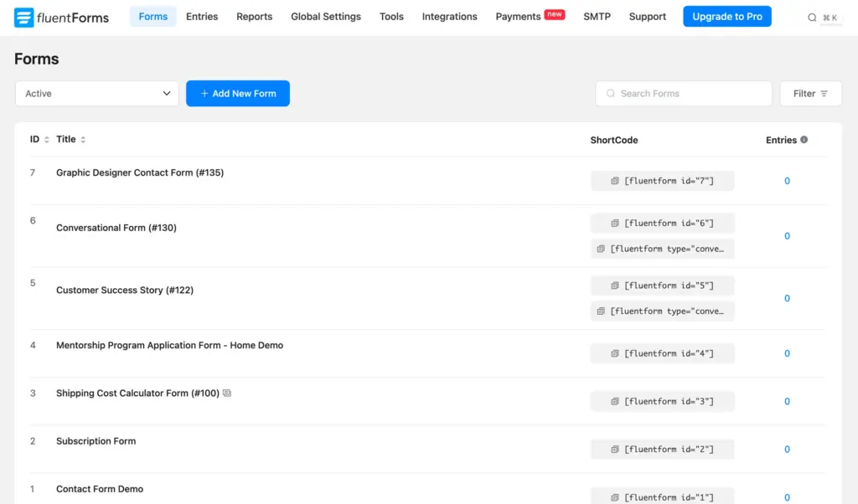Copy shortcode icon for fluentform id="7"
The height and width of the screenshot is (504, 858).
(615, 181)
